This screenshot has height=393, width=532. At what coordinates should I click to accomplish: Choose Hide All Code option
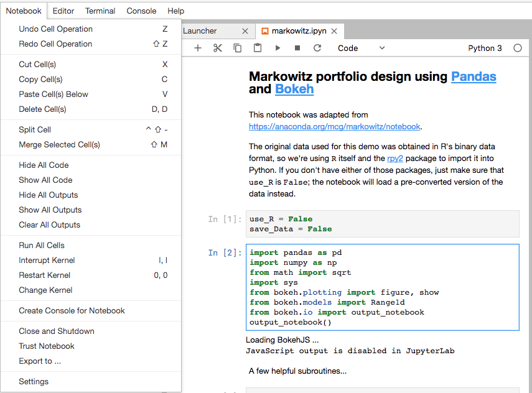click(x=44, y=165)
